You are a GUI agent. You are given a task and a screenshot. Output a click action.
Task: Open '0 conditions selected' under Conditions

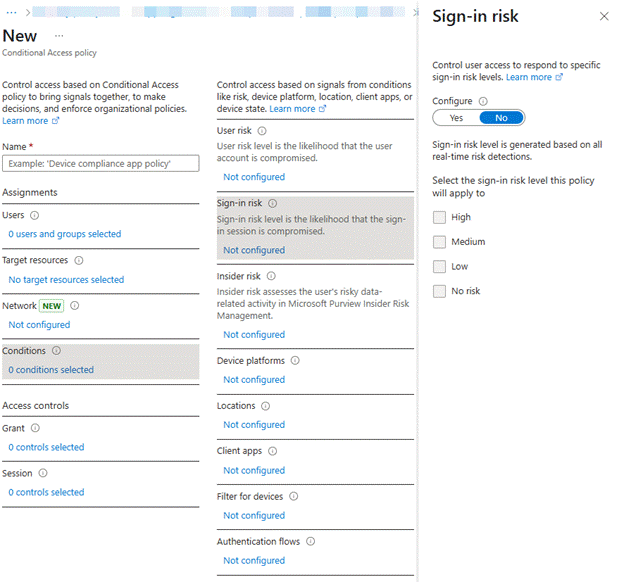pyautogui.click(x=51, y=370)
